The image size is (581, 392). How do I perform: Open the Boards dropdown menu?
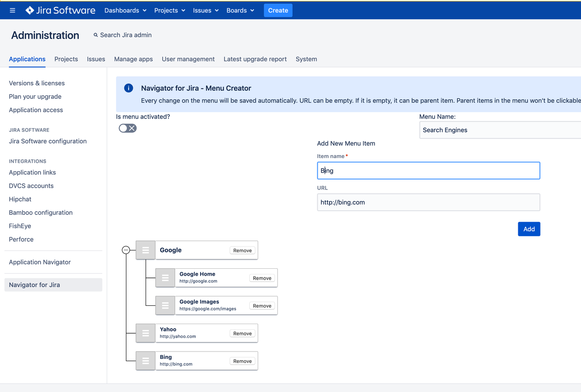(240, 10)
